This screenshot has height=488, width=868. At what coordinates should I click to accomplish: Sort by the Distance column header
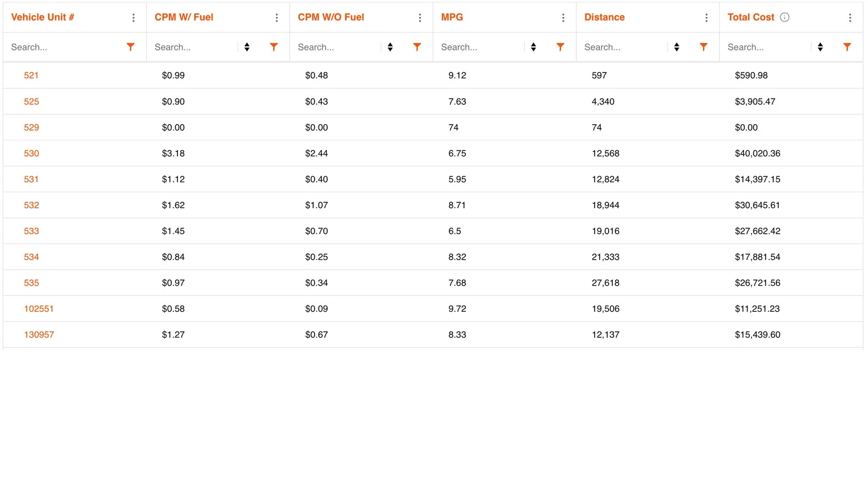[604, 17]
